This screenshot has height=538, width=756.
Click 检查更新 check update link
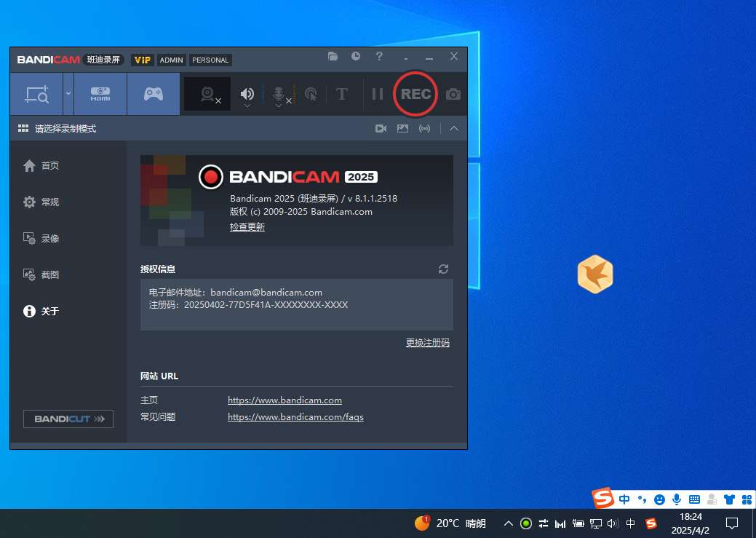[247, 227]
